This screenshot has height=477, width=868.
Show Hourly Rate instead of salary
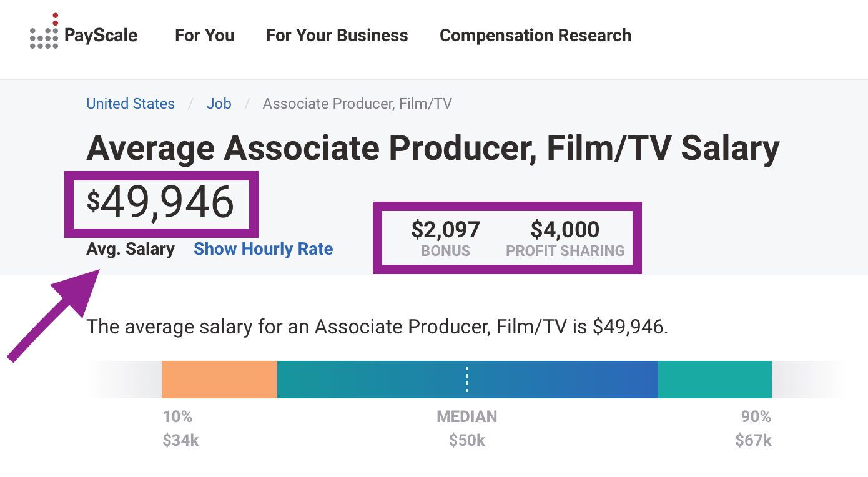[263, 249]
